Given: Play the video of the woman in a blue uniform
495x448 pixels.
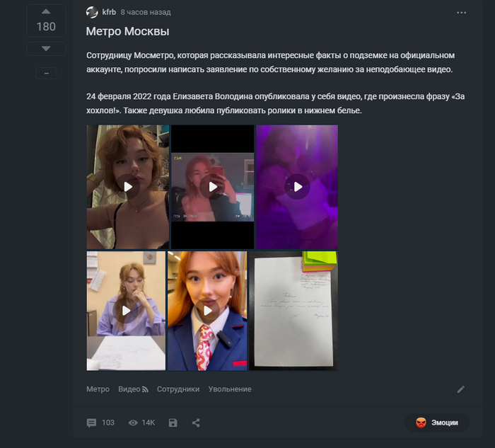Looking at the screenshot, I should (x=207, y=311).
